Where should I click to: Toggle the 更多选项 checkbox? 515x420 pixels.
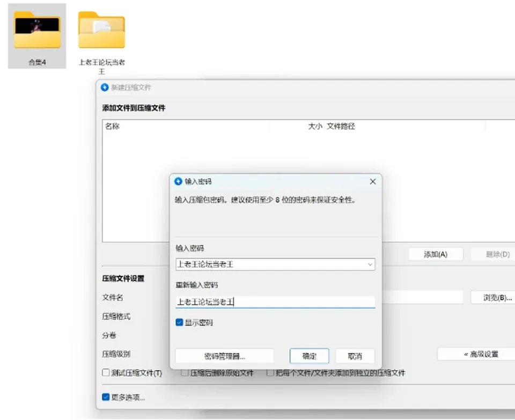point(106,397)
